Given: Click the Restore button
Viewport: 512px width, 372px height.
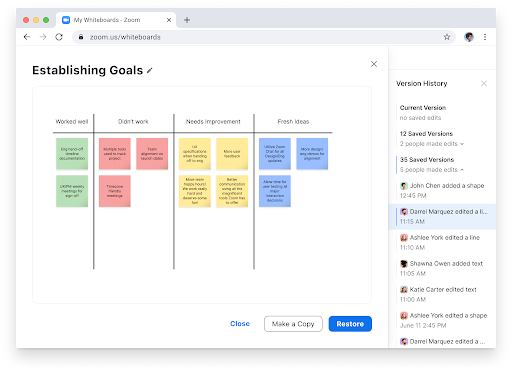Looking at the screenshot, I should pyautogui.click(x=350, y=324).
